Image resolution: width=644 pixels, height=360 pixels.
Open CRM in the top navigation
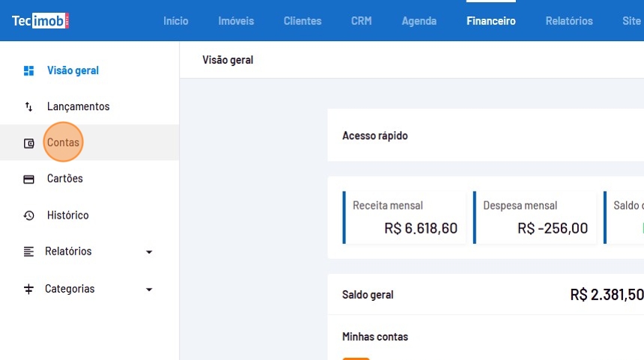(361, 21)
